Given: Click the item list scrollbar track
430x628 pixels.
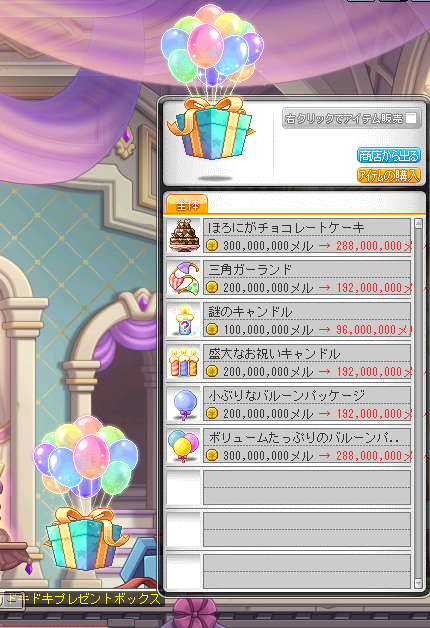Looking at the screenshot, I should (x=418, y=404).
